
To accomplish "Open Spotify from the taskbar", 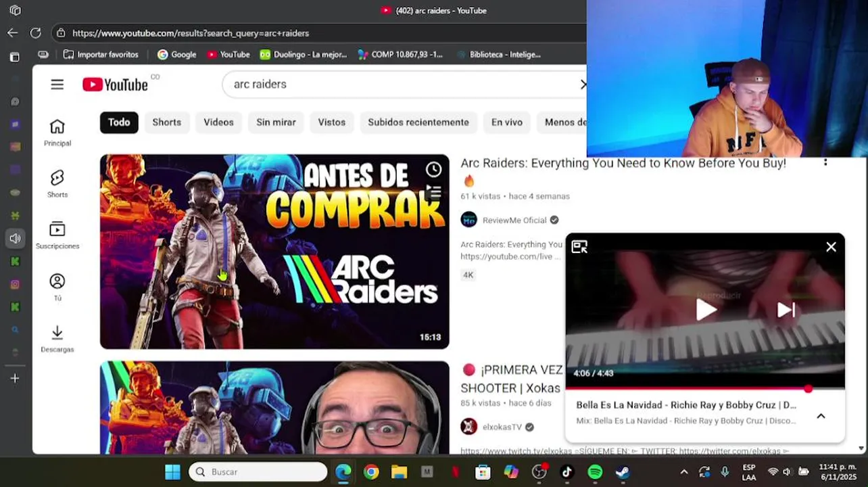I will click(595, 472).
